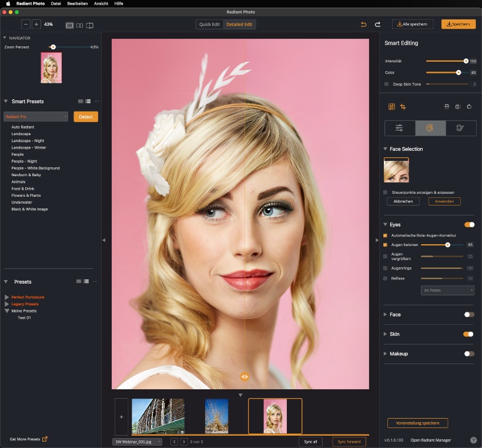Image resolution: width=482 pixels, height=448 pixels.
Task: Click the Sync forward button
Action: click(349, 442)
